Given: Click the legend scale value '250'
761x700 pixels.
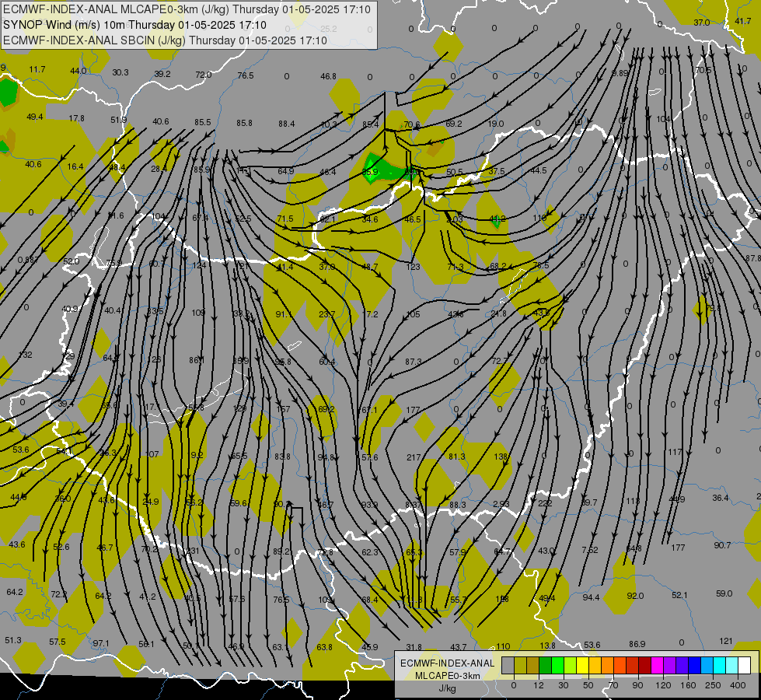Looking at the screenshot, I should tap(713, 685).
